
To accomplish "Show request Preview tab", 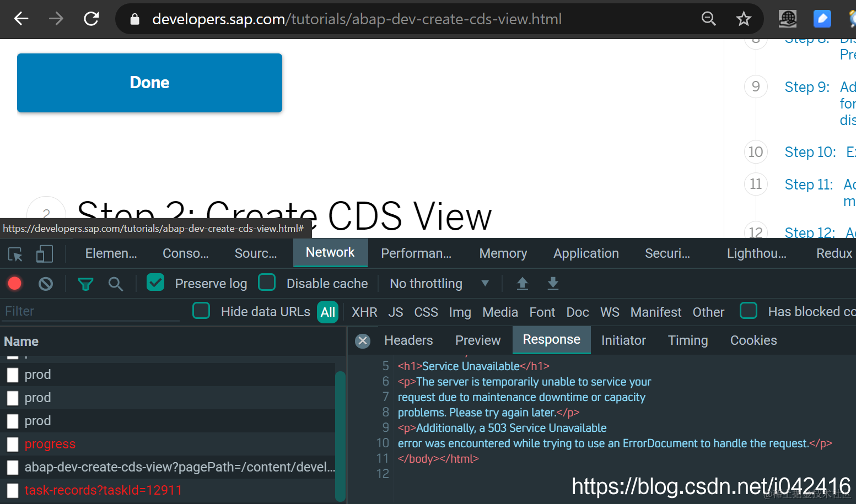I will tap(478, 340).
